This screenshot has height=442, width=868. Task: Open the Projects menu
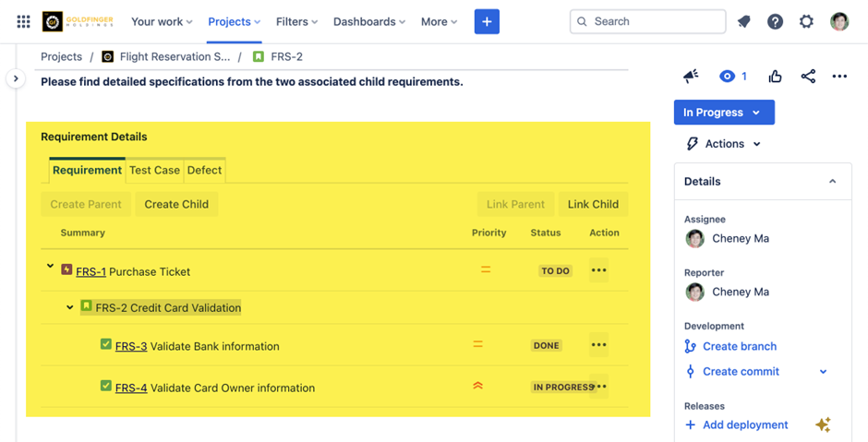click(234, 21)
